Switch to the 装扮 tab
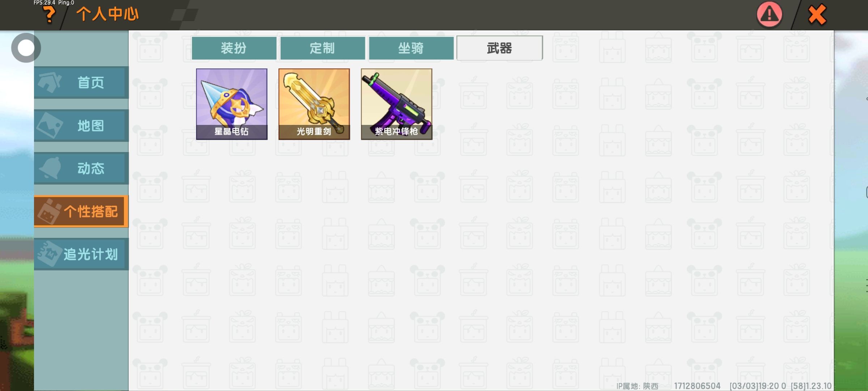Image resolution: width=868 pixels, height=391 pixels. pyautogui.click(x=234, y=48)
